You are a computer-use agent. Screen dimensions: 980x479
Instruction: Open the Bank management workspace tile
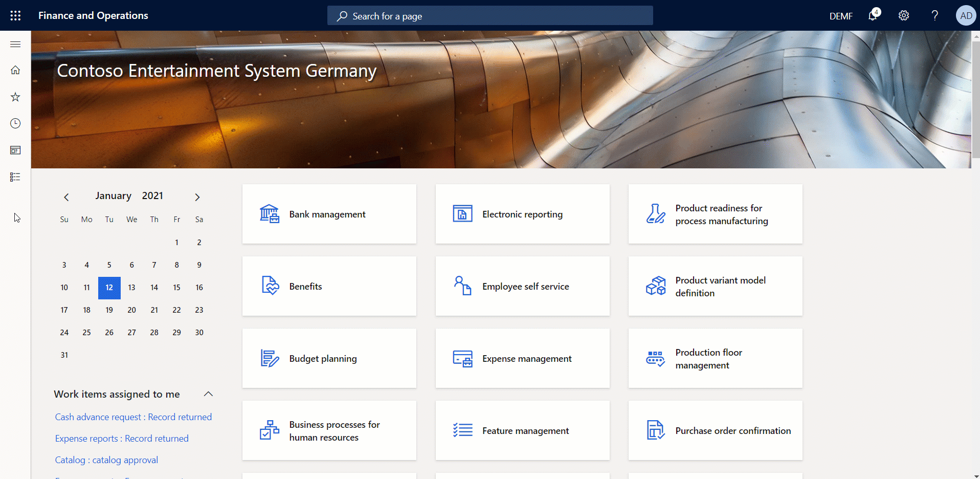coord(329,214)
